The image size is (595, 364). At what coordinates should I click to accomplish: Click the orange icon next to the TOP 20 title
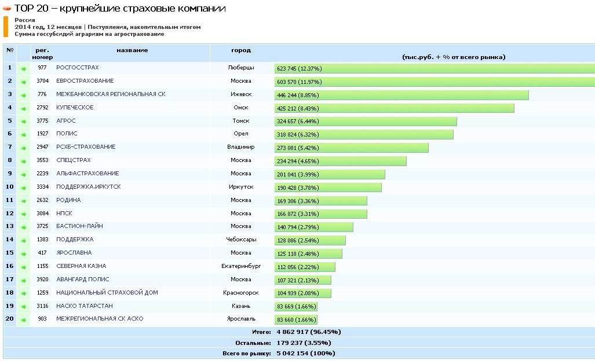coord(8,9)
